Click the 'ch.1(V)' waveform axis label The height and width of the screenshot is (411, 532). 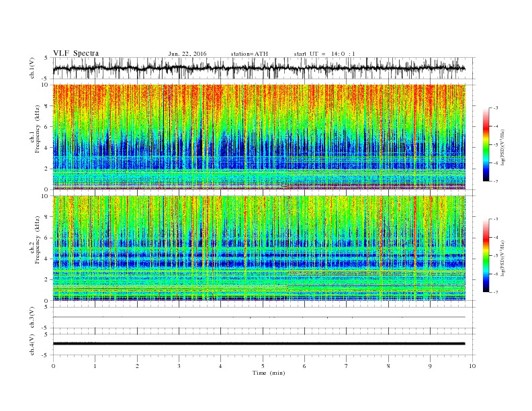tap(32, 68)
